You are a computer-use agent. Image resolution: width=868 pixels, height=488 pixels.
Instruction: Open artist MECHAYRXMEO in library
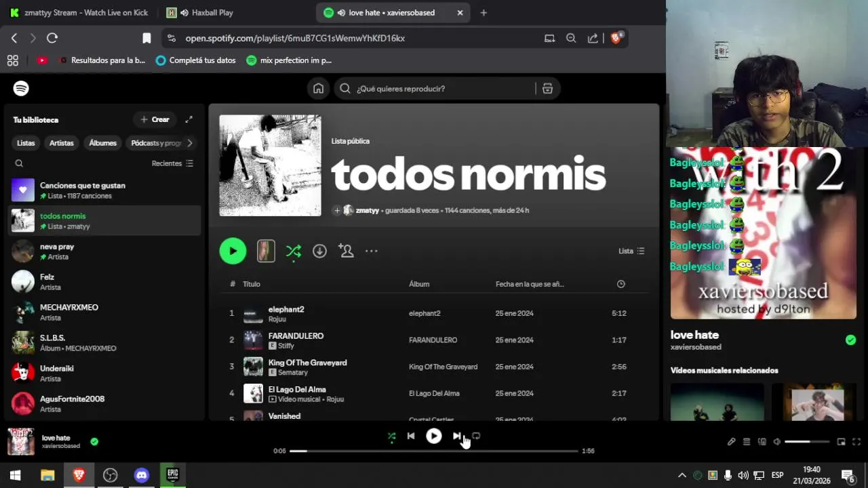(105, 312)
